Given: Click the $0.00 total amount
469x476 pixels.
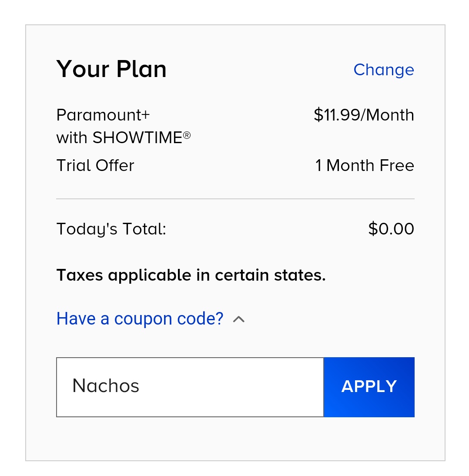Looking at the screenshot, I should (x=391, y=228).
